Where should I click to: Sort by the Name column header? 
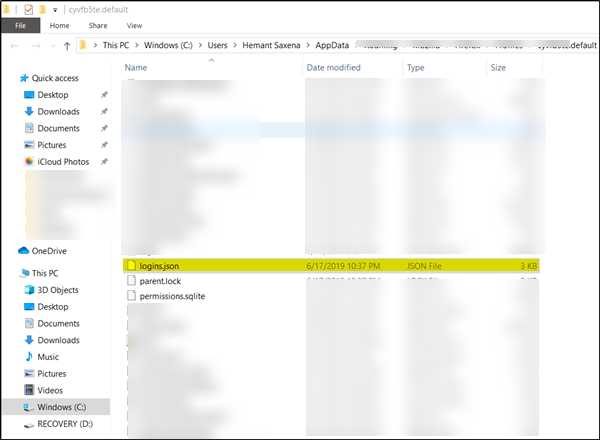136,68
